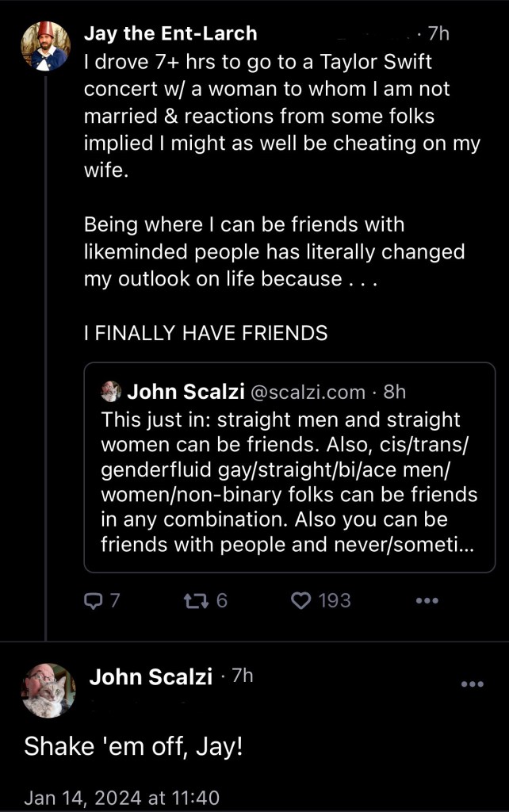This screenshot has height=812, width=509.
Task: Click the "Jay the Ent-Larch" display name
Action: [170, 33]
